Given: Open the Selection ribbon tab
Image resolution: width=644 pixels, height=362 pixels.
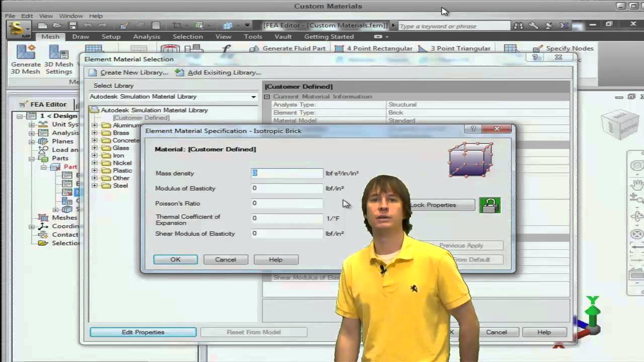Looking at the screenshot, I should tap(188, 36).
